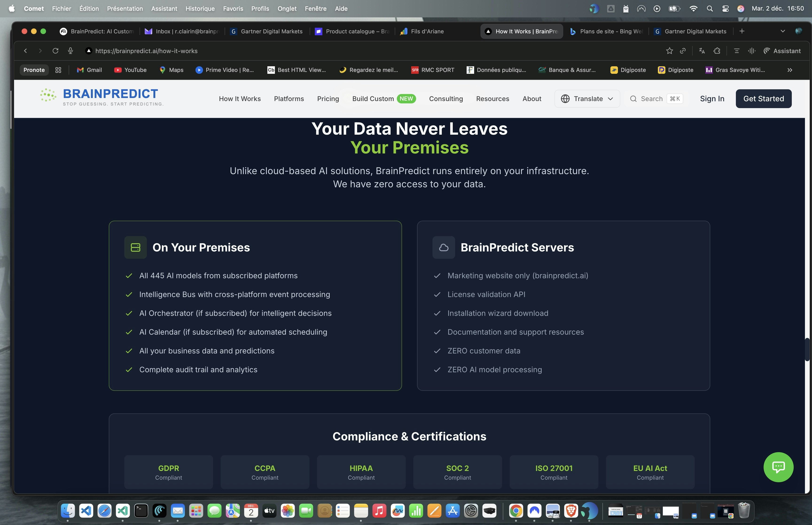
Task: Bookmark page with the star icon
Action: pyautogui.click(x=669, y=51)
